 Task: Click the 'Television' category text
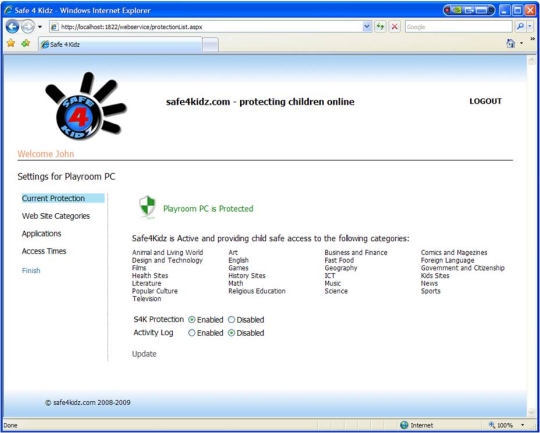coord(147,299)
